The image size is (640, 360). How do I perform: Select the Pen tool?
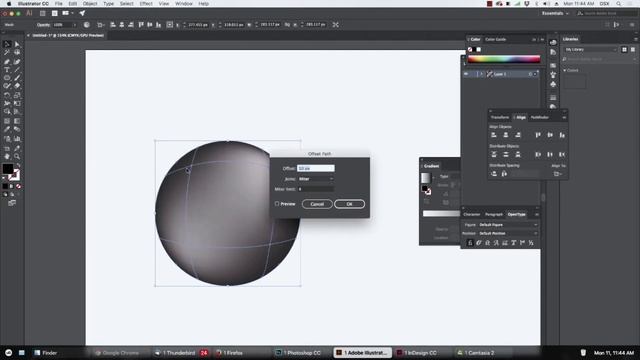[7, 62]
